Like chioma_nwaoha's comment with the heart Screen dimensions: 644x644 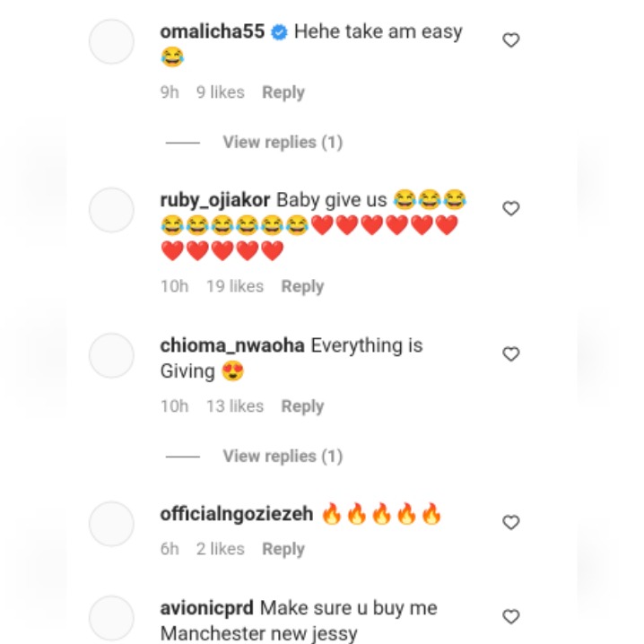(510, 354)
